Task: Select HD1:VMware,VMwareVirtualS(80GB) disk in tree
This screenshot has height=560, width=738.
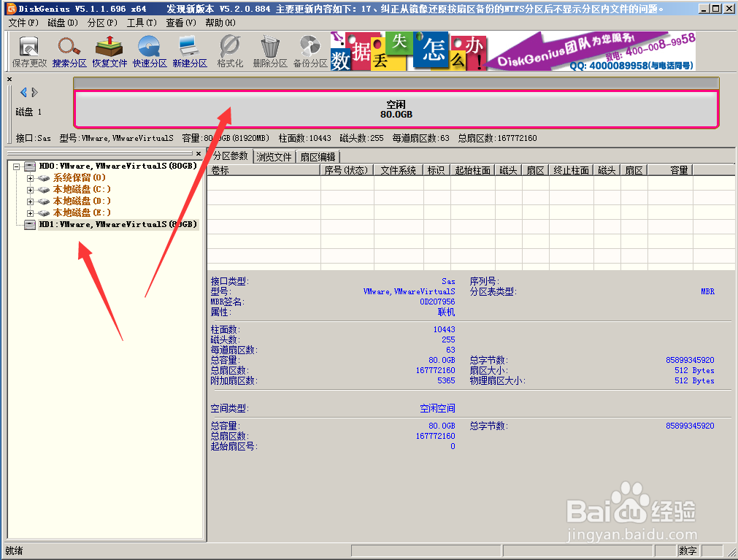Action: tap(118, 225)
